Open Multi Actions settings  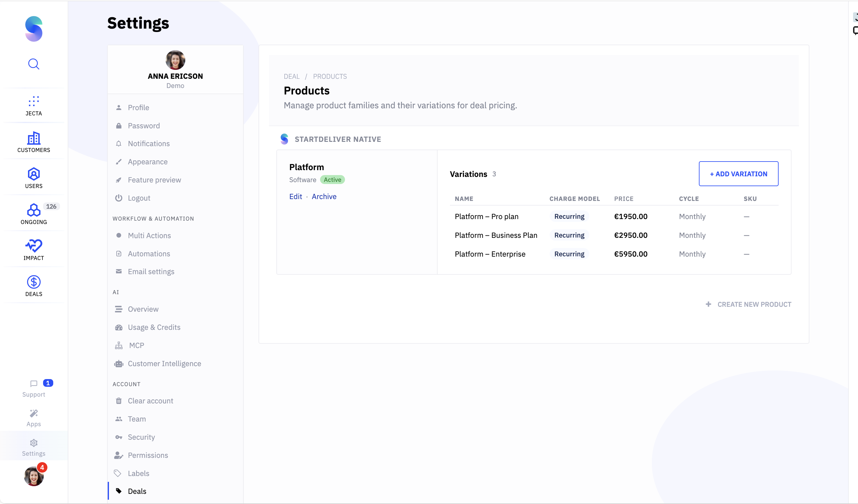pos(149,235)
